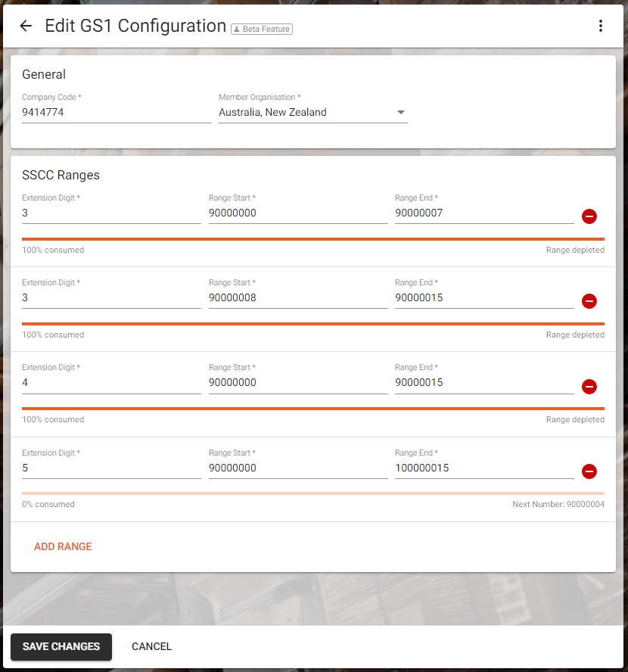Edit the Range End field 90000007
Viewport: 628px width, 672px height.
(x=484, y=213)
